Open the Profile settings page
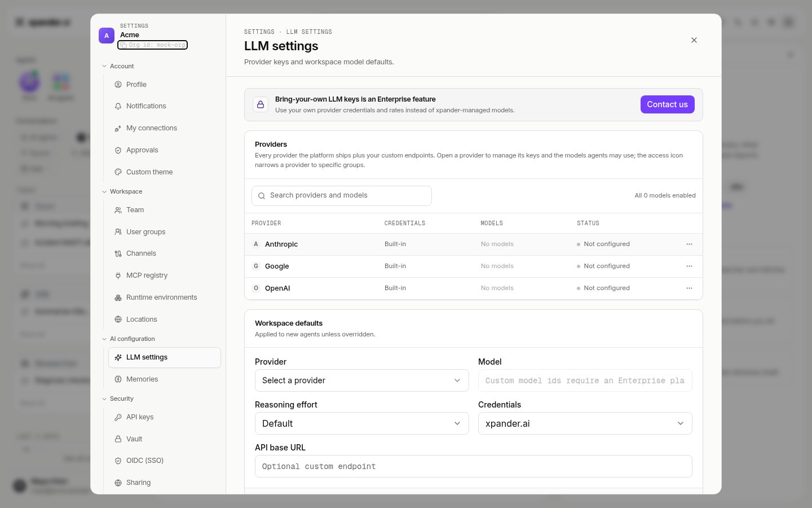This screenshot has height=508, width=812. pyautogui.click(x=164, y=85)
